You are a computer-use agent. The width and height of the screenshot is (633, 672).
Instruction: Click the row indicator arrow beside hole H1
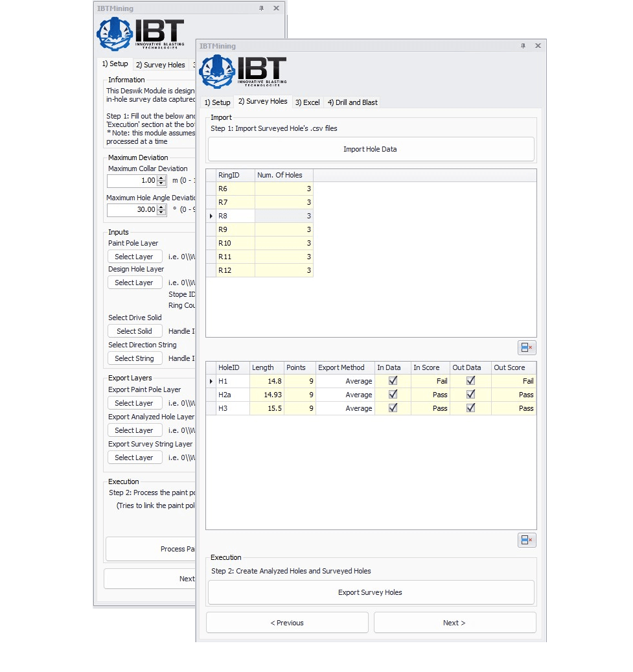click(211, 381)
